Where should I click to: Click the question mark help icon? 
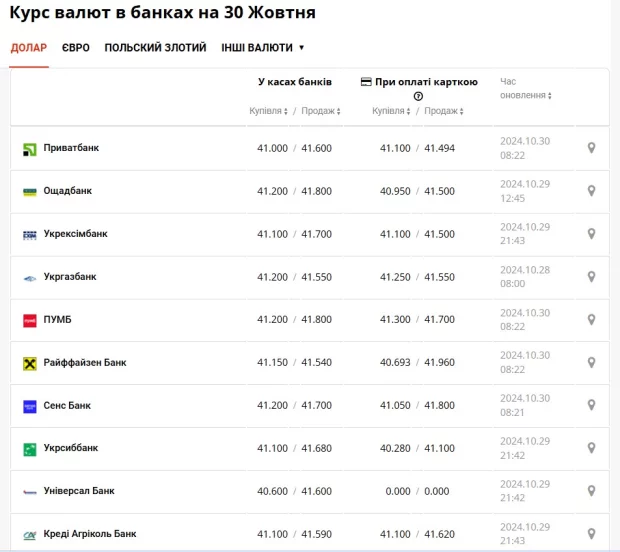click(x=418, y=96)
